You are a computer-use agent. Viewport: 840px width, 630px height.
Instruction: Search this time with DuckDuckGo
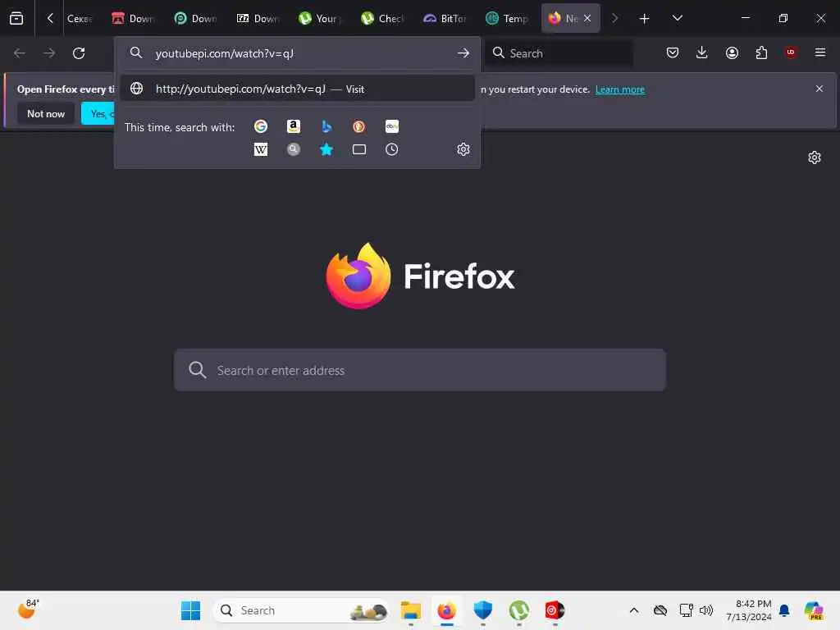(359, 126)
